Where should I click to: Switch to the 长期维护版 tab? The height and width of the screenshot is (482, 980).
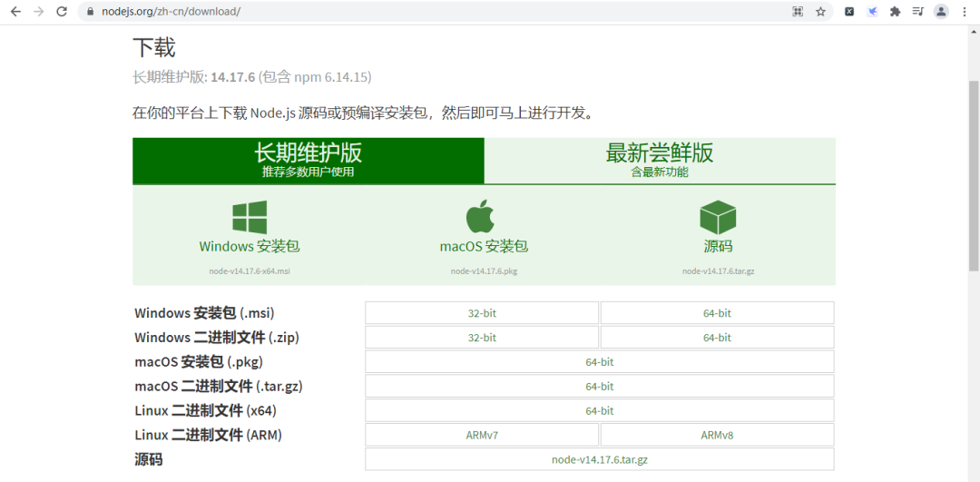(309, 160)
